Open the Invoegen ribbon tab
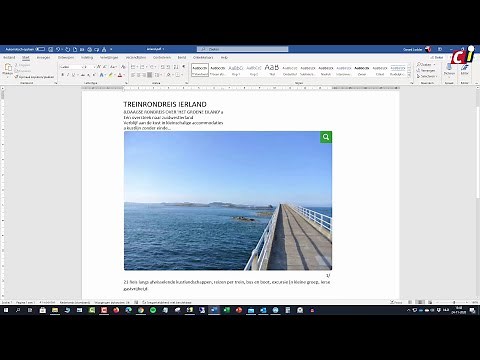The height and width of the screenshot is (360, 480). [43, 57]
